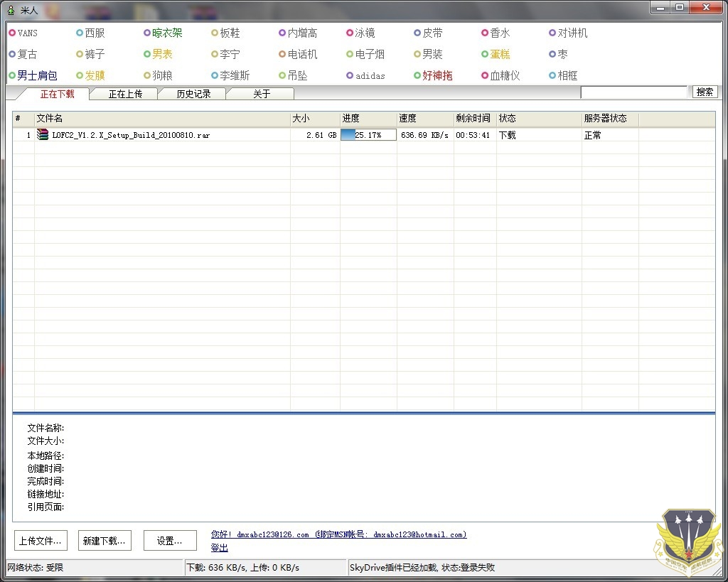Open the 蛋糕 keyword link
This screenshot has height=582, width=728.
click(x=500, y=54)
